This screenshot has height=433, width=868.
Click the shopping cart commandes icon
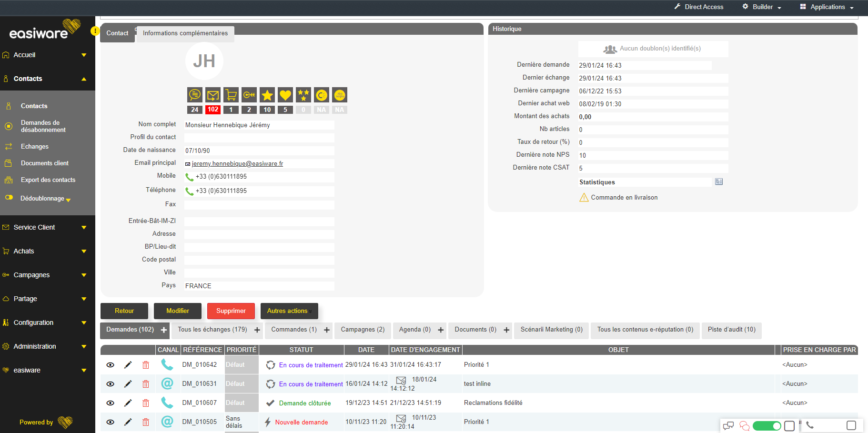(x=231, y=94)
